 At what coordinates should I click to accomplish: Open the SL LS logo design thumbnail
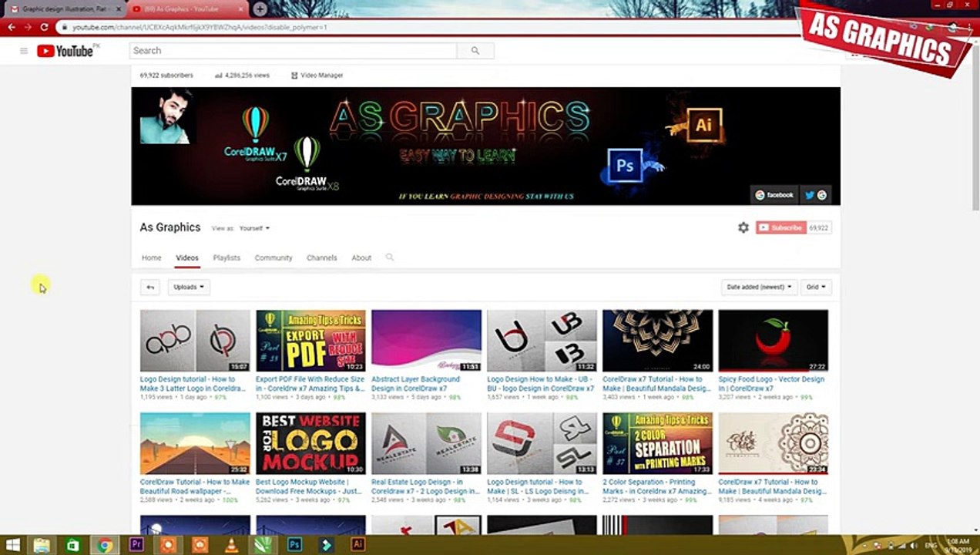click(x=542, y=443)
